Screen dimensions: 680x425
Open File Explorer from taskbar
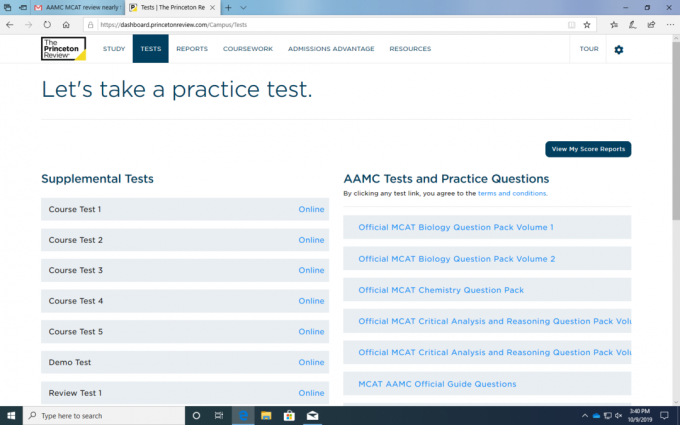266,415
